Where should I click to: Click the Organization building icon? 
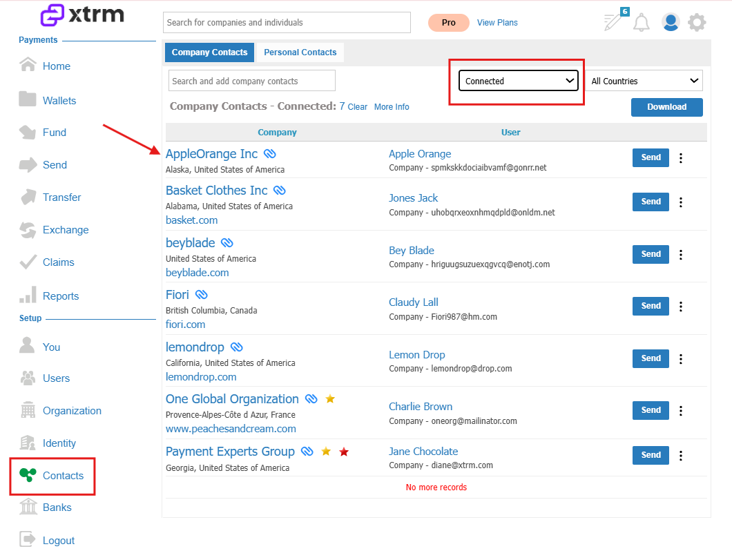(x=28, y=409)
